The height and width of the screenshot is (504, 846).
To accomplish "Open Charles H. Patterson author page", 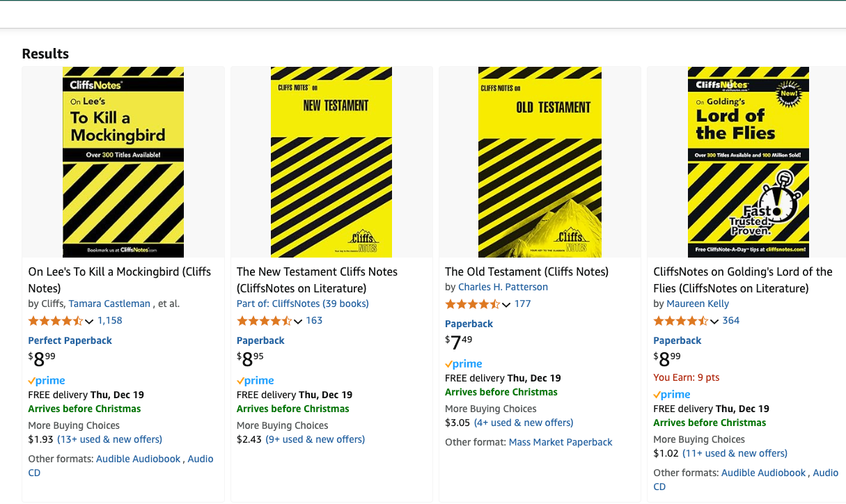I will pos(503,287).
